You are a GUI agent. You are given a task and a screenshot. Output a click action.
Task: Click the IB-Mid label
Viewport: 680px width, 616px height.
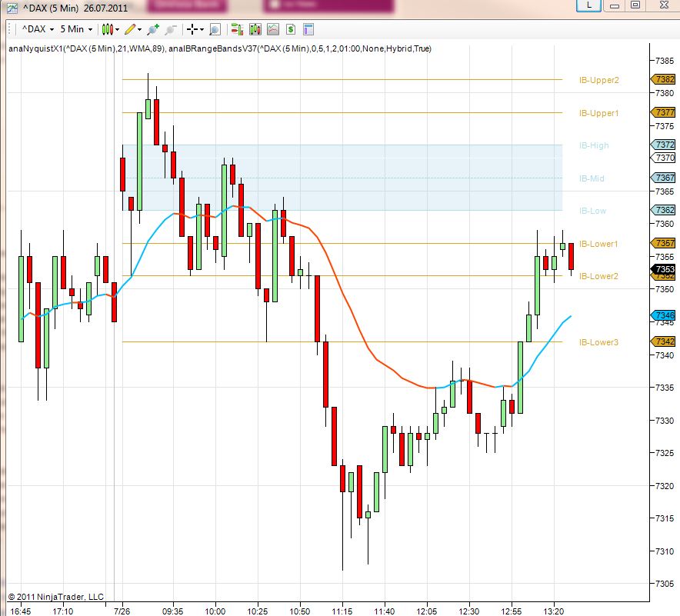click(592, 178)
